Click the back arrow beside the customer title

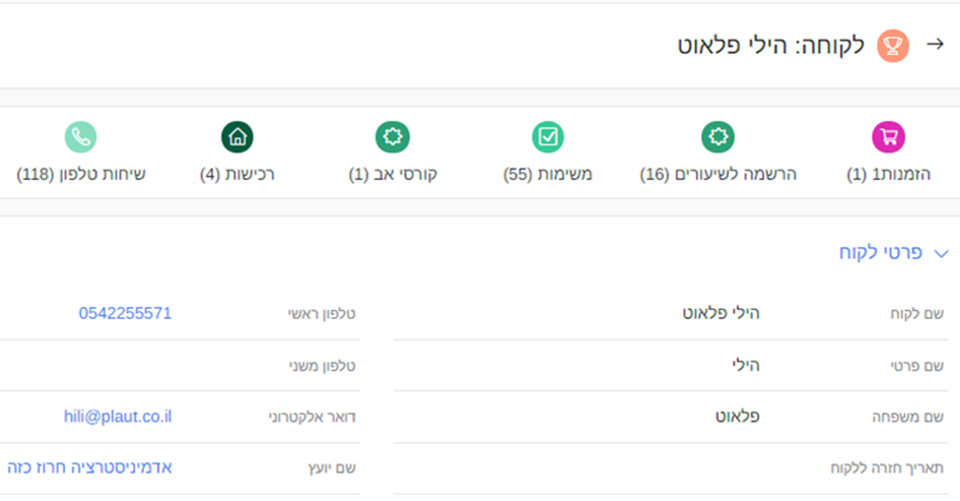935,44
